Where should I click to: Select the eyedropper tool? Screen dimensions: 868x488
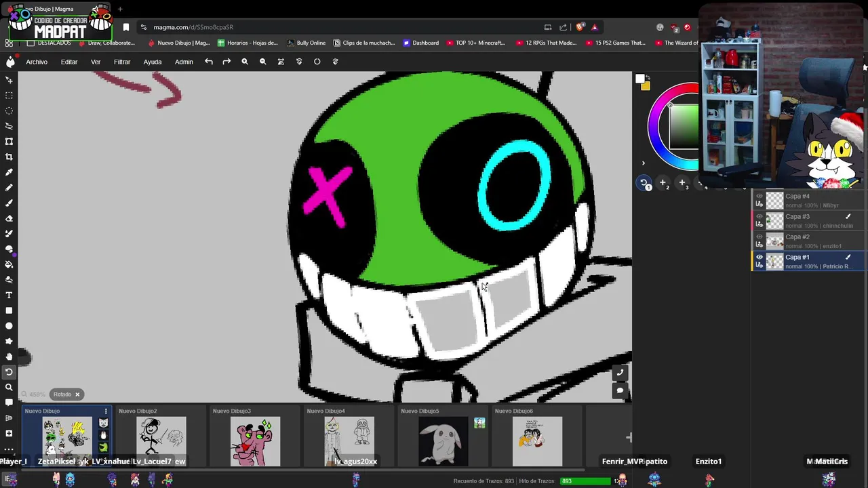click(9, 172)
